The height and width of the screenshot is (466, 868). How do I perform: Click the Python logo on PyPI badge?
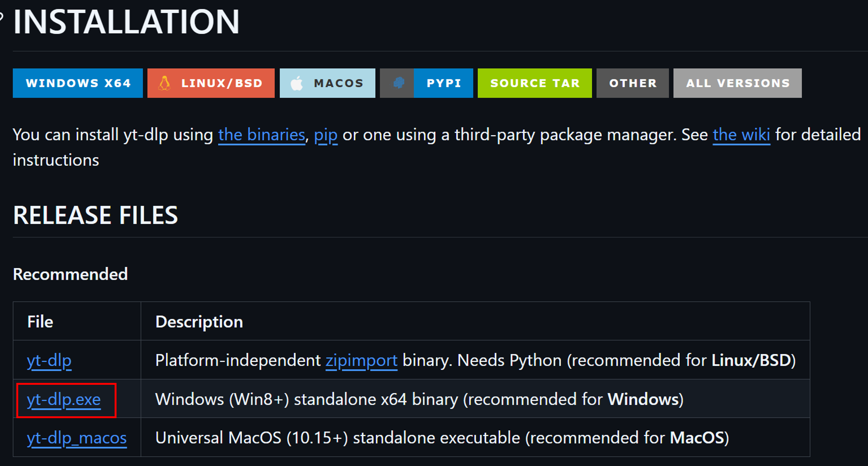399,83
